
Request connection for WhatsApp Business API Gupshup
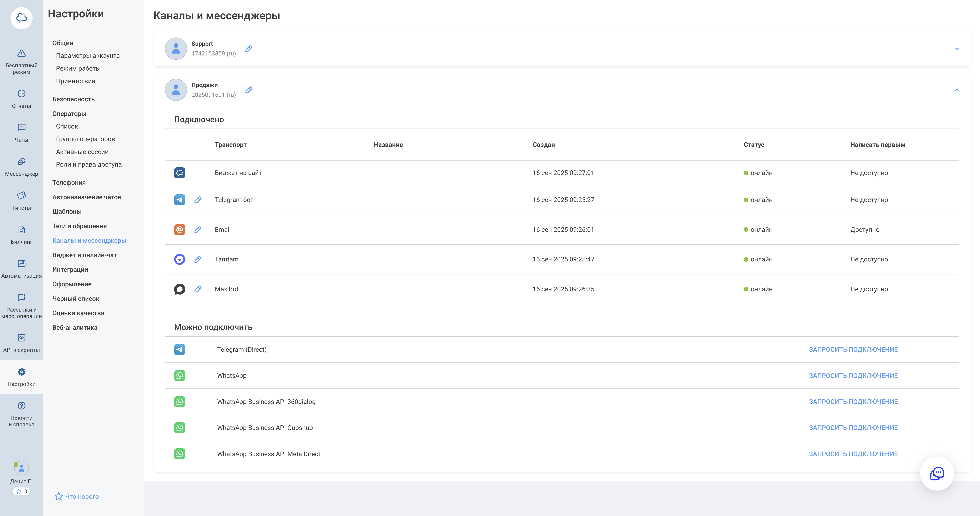pos(853,428)
